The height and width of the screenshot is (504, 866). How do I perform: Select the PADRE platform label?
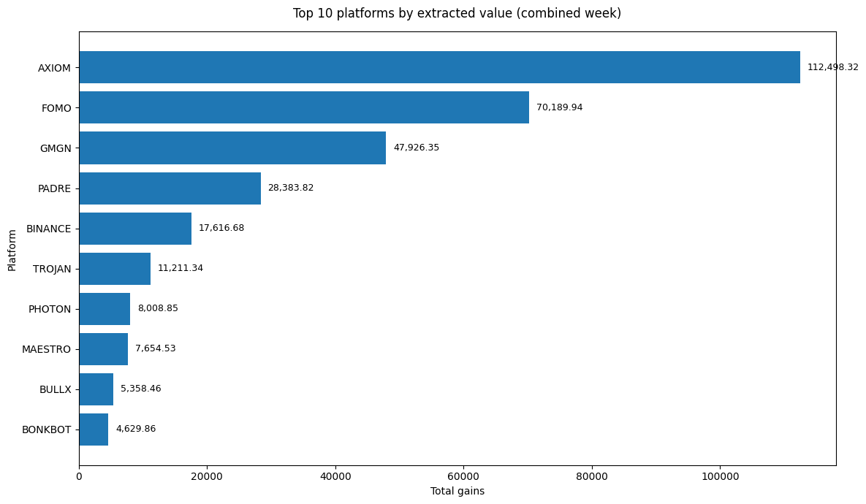(x=54, y=188)
